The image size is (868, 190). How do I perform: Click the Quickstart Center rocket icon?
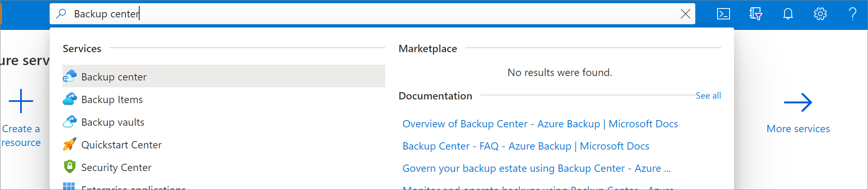pyautogui.click(x=70, y=144)
